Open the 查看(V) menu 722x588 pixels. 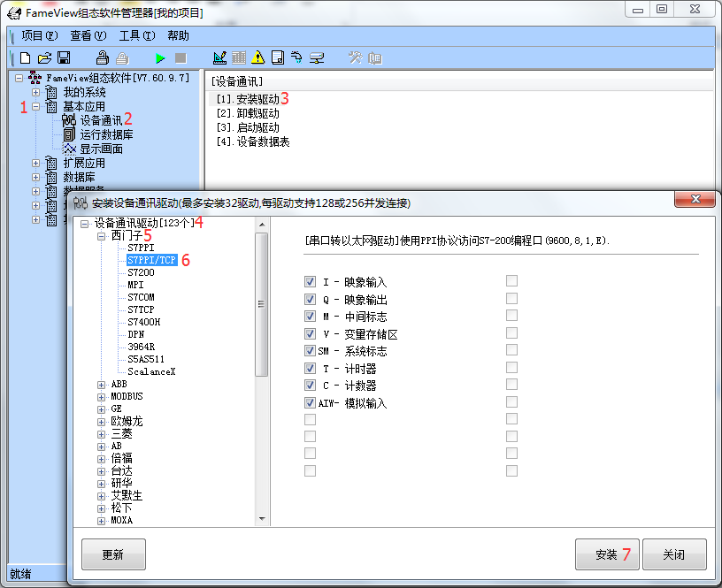(88, 36)
